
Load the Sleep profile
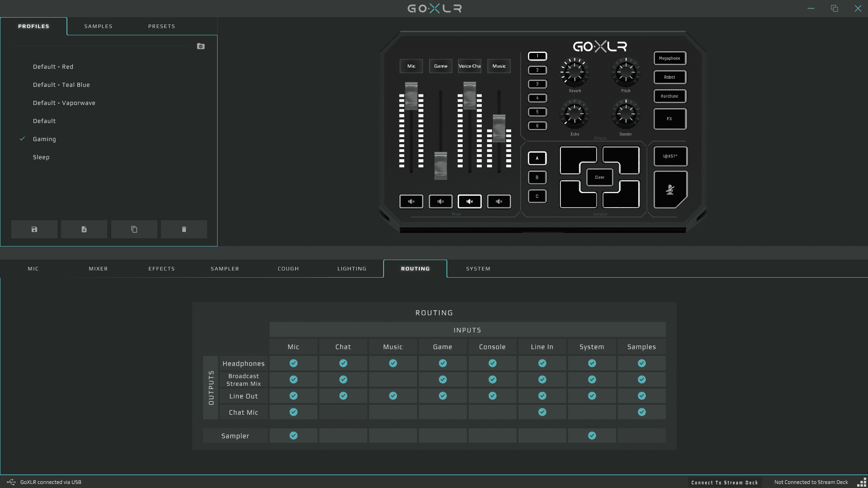[41, 157]
